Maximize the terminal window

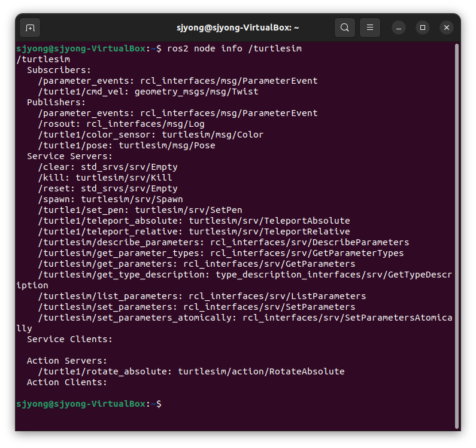point(423,28)
